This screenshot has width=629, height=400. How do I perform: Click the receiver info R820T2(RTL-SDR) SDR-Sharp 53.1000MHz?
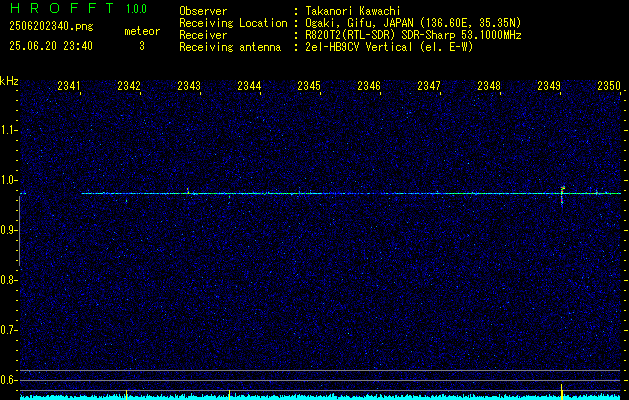413,35
